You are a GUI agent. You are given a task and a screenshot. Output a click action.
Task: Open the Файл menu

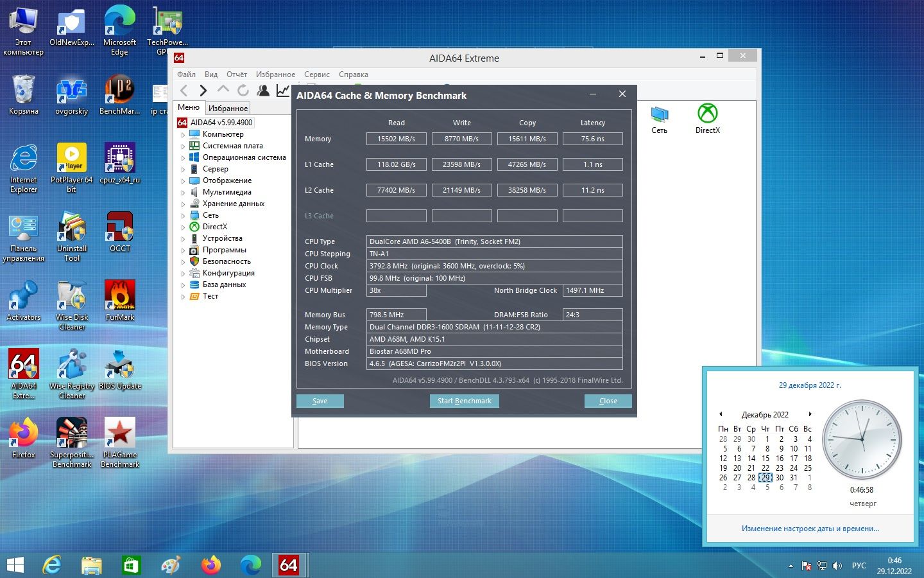coord(186,74)
